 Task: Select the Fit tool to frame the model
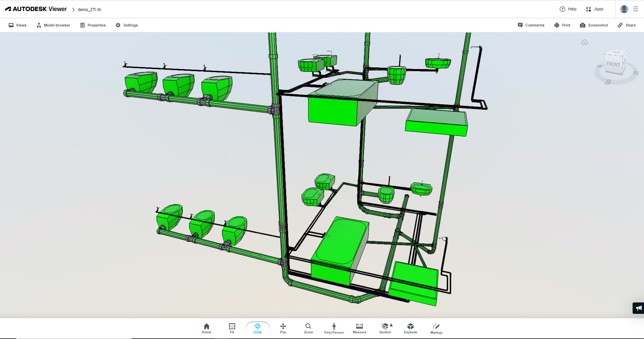pos(232,328)
